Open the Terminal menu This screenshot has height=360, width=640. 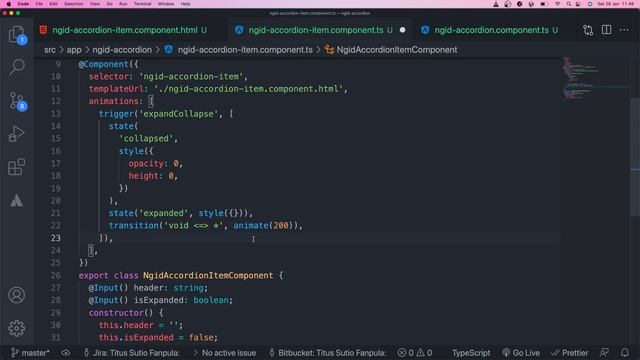point(142,4)
